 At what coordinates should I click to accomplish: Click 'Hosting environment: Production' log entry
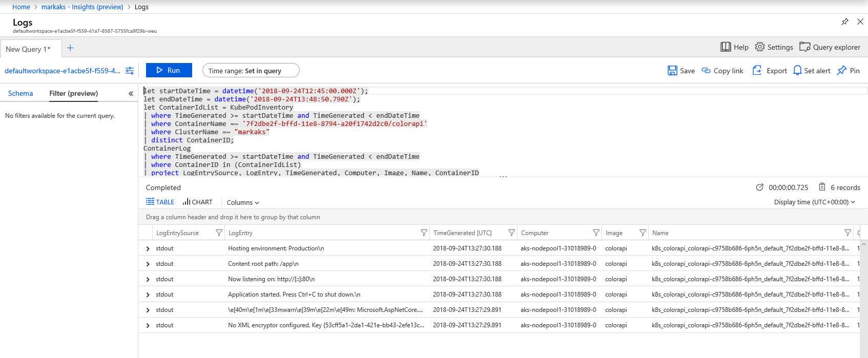click(x=276, y=248)
